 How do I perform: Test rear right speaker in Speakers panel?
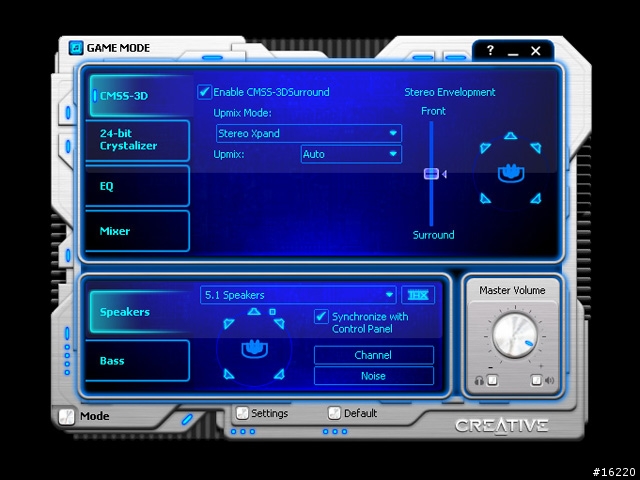coord(279,374)
